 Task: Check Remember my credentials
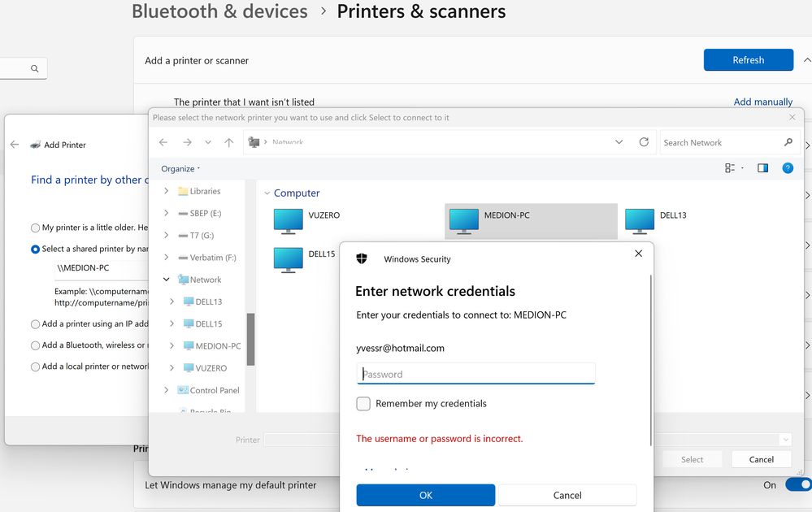[x=363, y=404]
